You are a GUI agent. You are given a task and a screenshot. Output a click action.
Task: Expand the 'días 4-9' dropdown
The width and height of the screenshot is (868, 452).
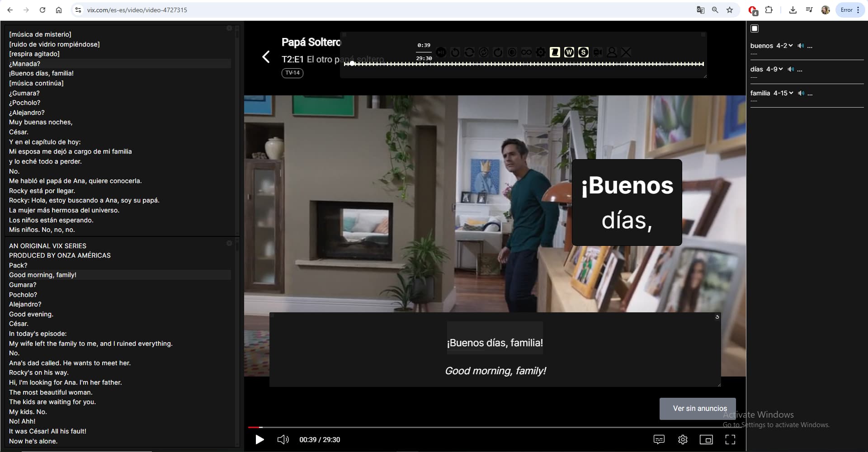[780, 69]
